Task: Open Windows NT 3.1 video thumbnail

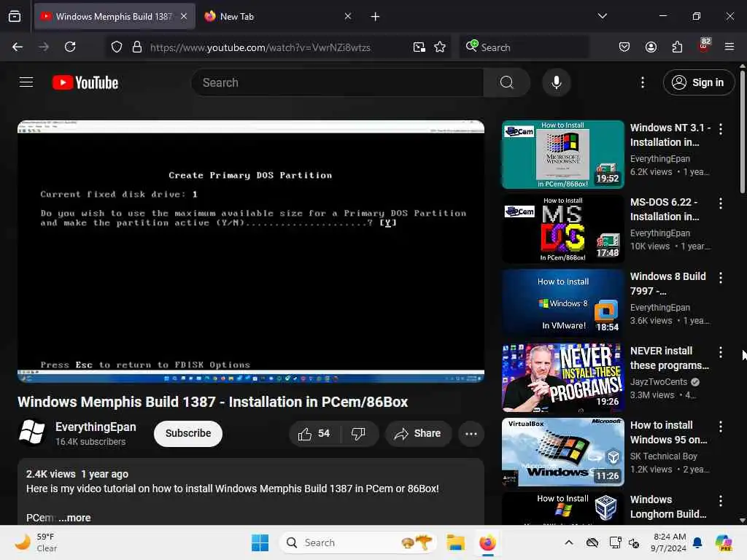Action: 562,155
